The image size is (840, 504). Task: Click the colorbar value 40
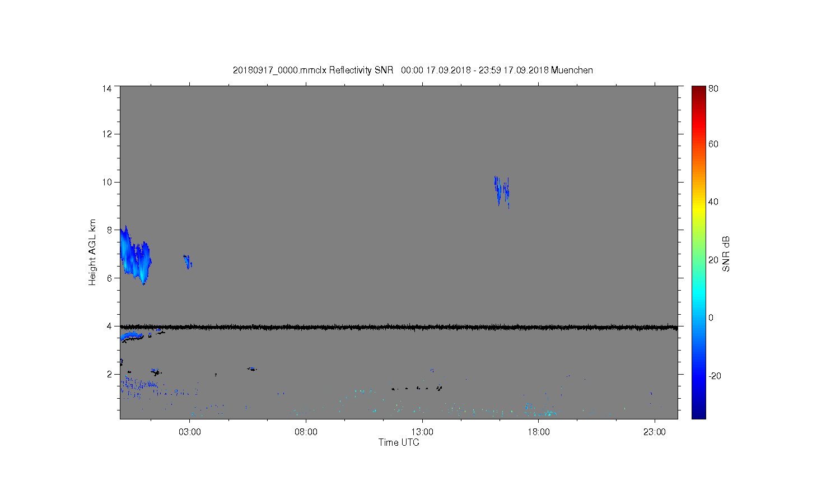click(x=713, y=202)
